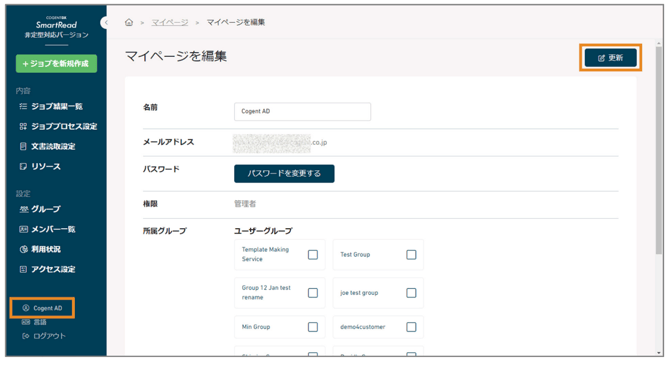Open 利用状況 in the sidebar

pyautogui.click(x=46, y=249)
